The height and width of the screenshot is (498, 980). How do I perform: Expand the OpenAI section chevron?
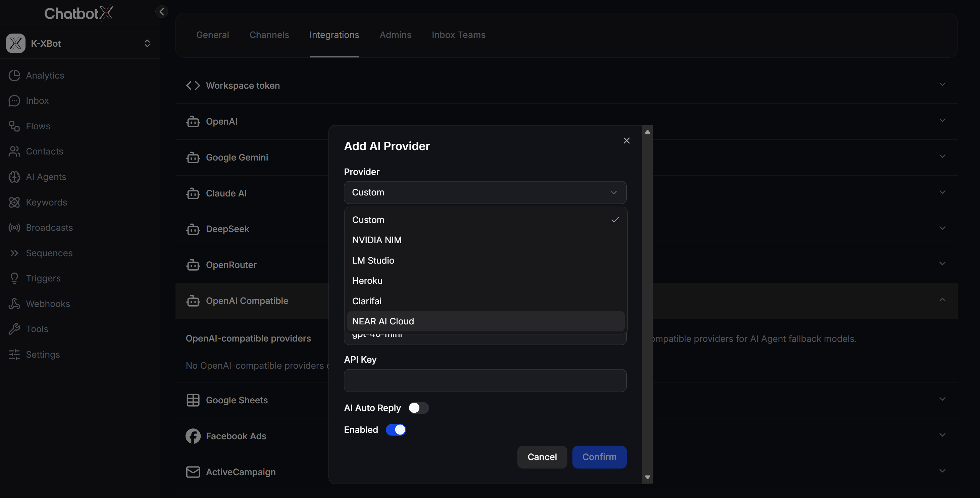coord(942,120)
